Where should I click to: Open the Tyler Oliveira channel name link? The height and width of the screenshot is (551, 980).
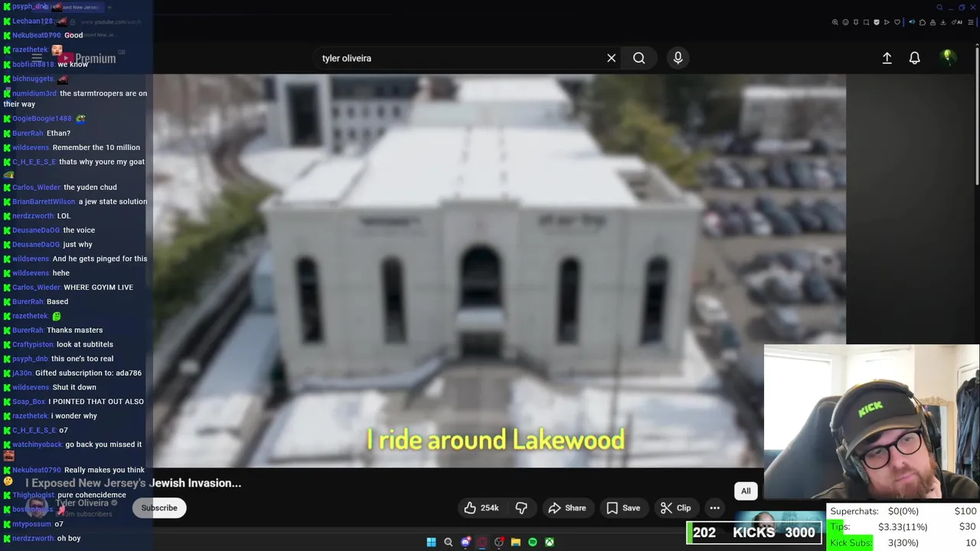(82, 503)
